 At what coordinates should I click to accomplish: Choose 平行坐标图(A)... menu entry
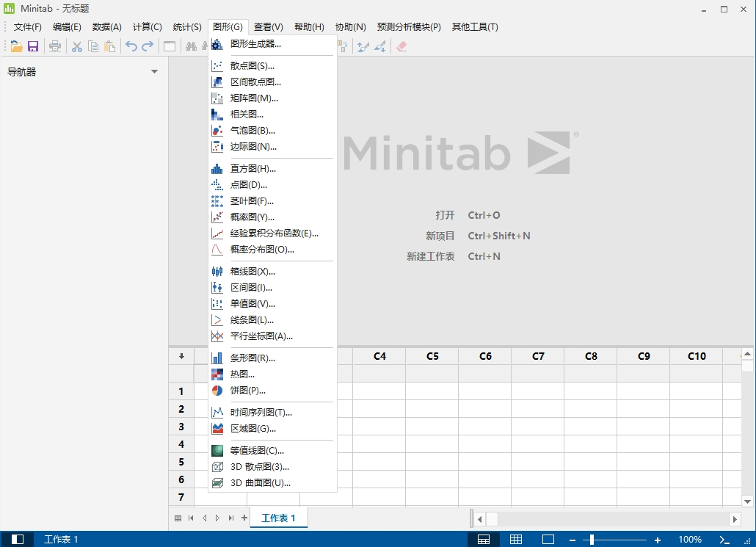pyautogui.click(x=272, y=336)
